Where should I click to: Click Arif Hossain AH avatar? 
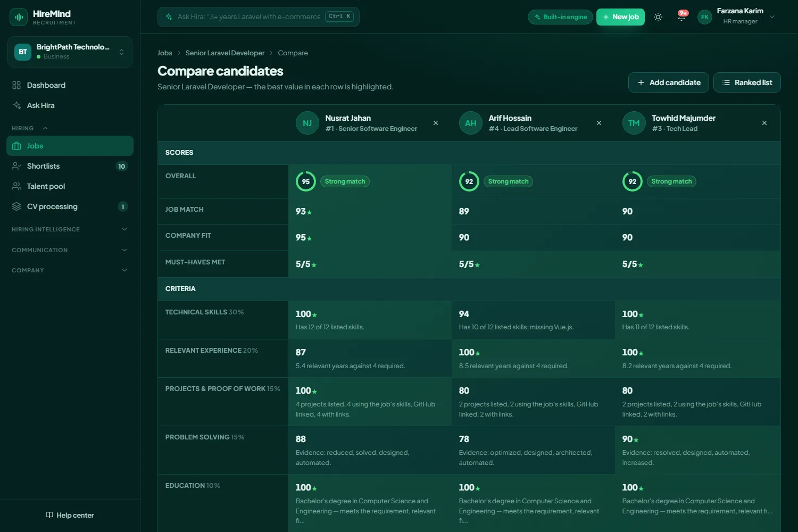(x=471, y=123)
